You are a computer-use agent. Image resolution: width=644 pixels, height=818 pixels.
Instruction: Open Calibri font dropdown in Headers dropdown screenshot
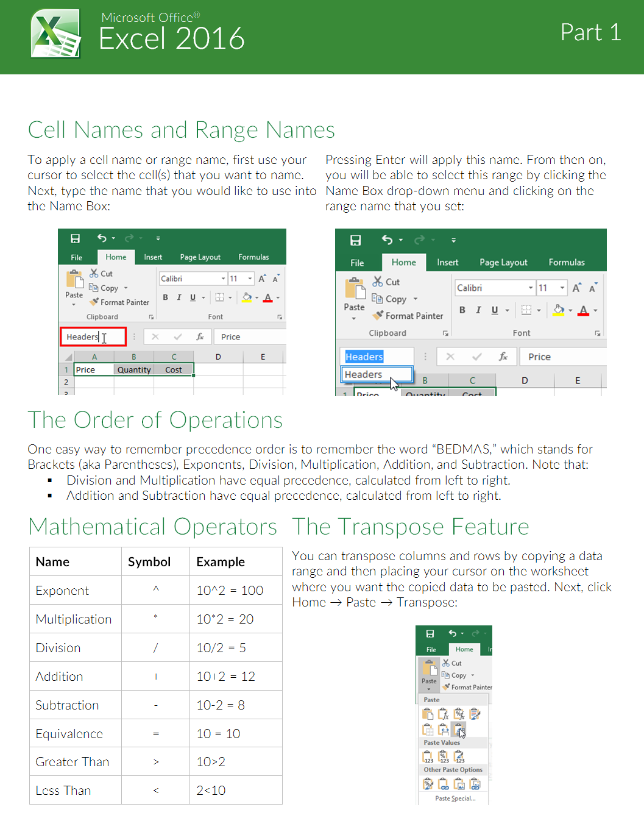531,288
